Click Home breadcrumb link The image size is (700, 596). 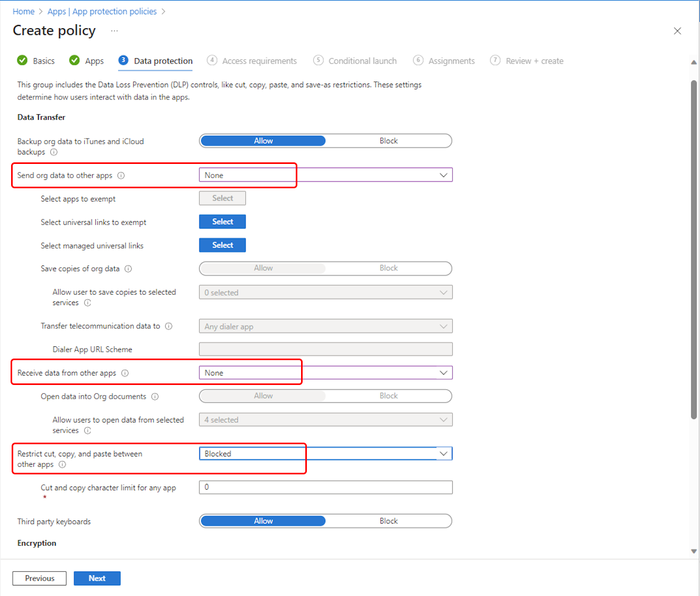point(23,12)
